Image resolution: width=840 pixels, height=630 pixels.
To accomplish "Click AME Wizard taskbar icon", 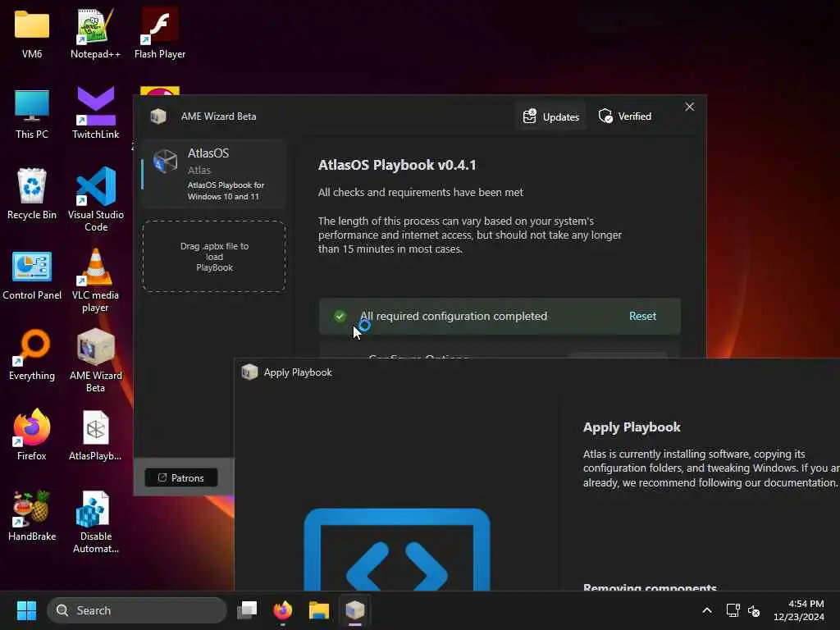I will tap(354, 610).
